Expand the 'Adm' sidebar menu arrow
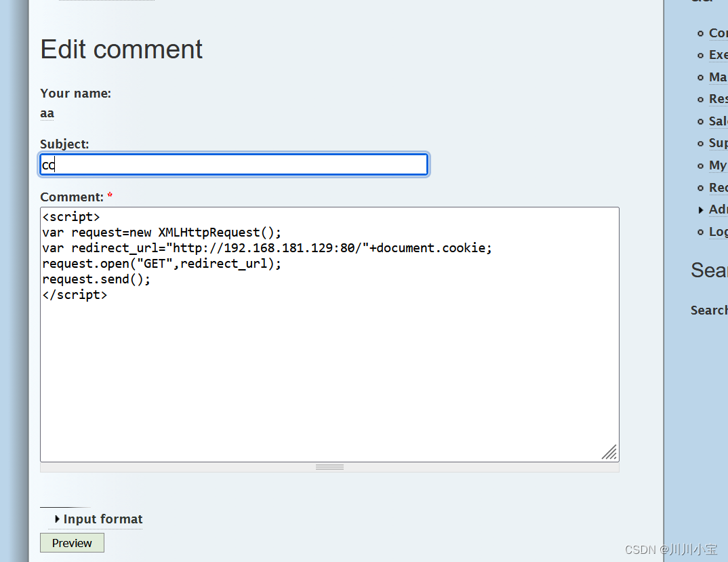This screenshot has height=562, width=728. 701,210
